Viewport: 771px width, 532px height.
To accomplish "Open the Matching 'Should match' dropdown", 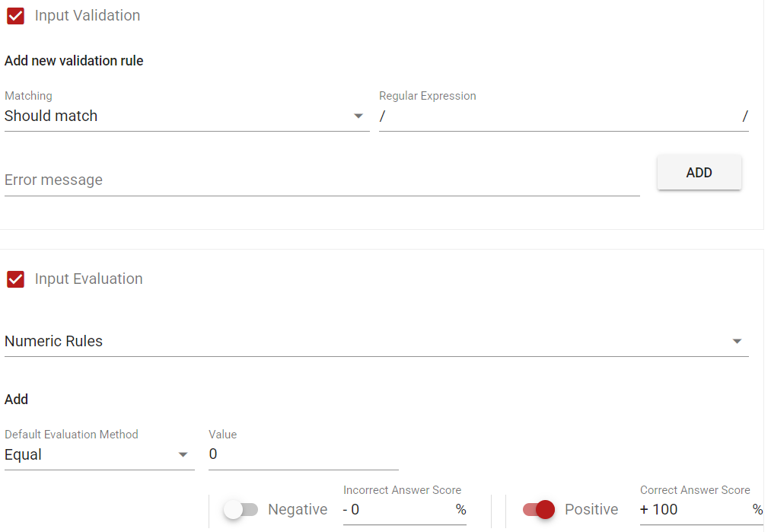I will (x=175, y=116).
